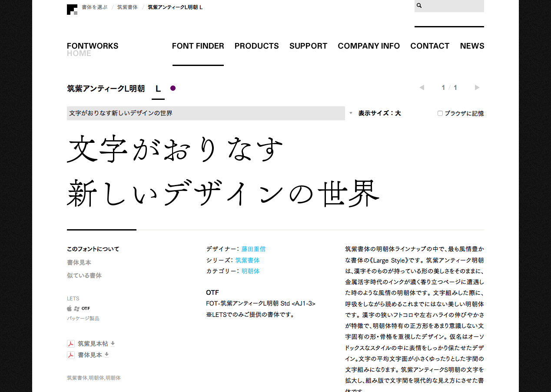Click the search magnifier icon
Image resolution: width=551 pixels, height=392 pixels.
(x=419, y=6)
